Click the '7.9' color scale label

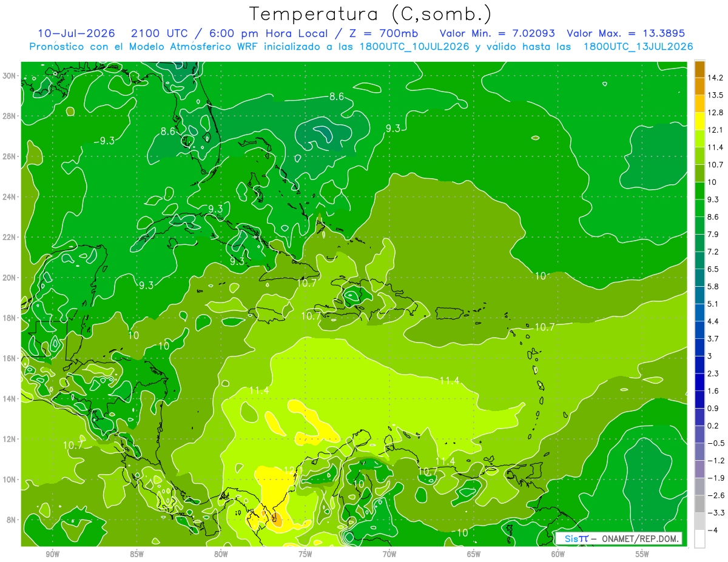(x=713, y=235)
